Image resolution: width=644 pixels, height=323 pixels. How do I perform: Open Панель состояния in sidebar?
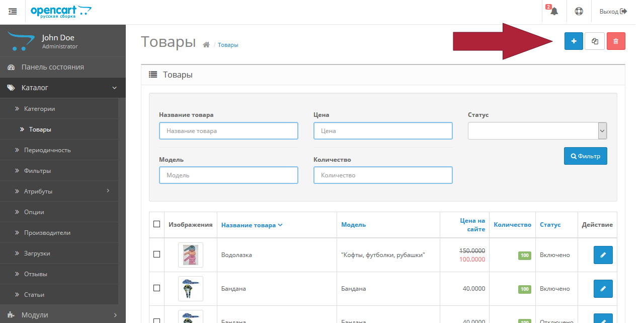point(63,67)
